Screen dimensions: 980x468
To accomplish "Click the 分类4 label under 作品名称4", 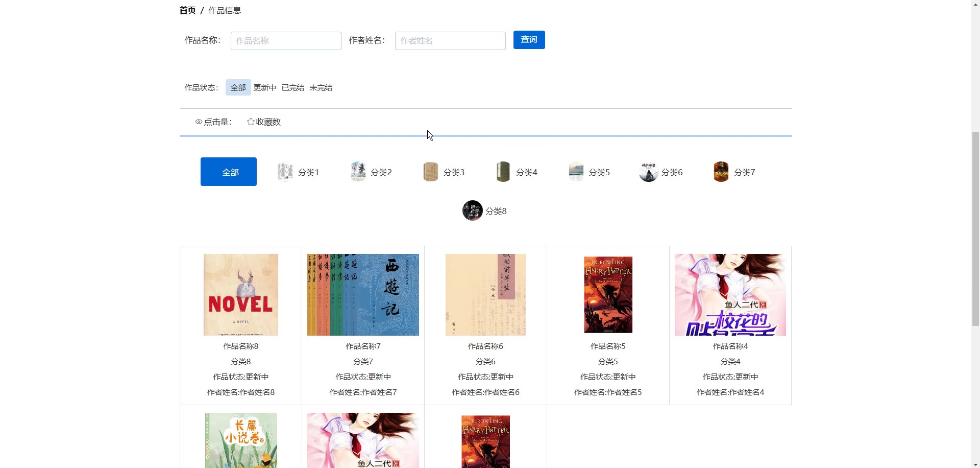I will 730,362.
